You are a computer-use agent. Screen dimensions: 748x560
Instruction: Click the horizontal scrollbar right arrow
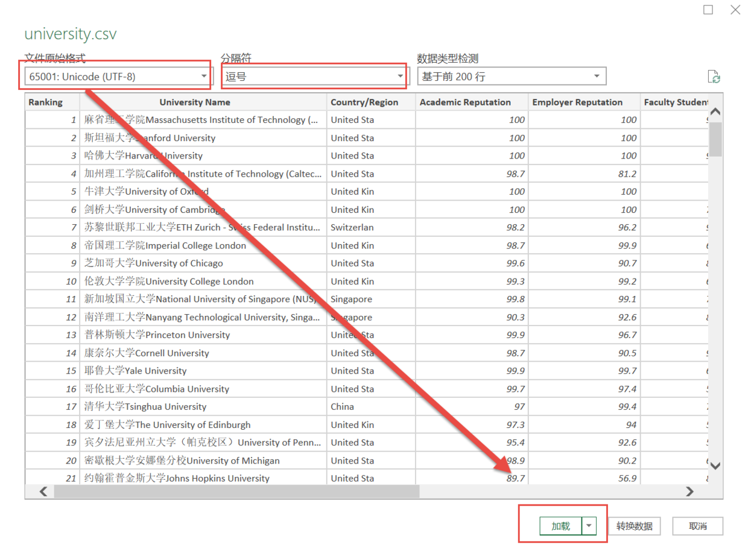pyautogui.click(x=690, y=492)
